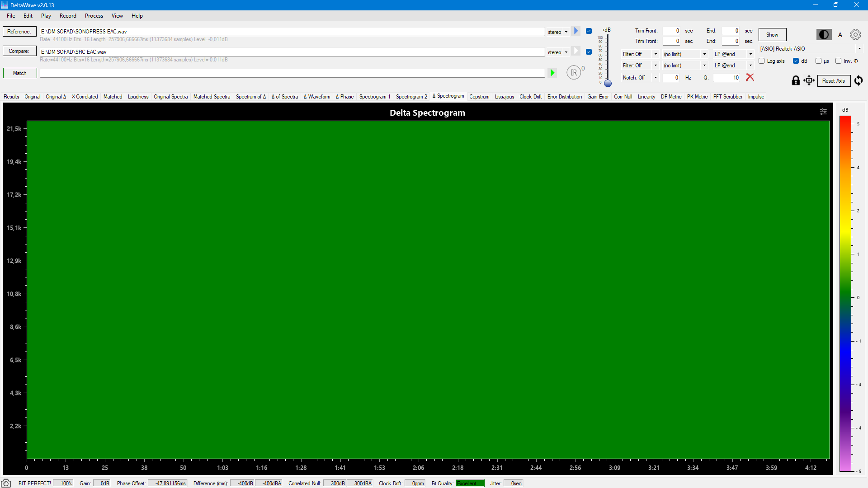This screenshot has width=868, height=488.
Task: Enable the Log axis checkbox
Action: pyautogui.click(x=762, y=61)
